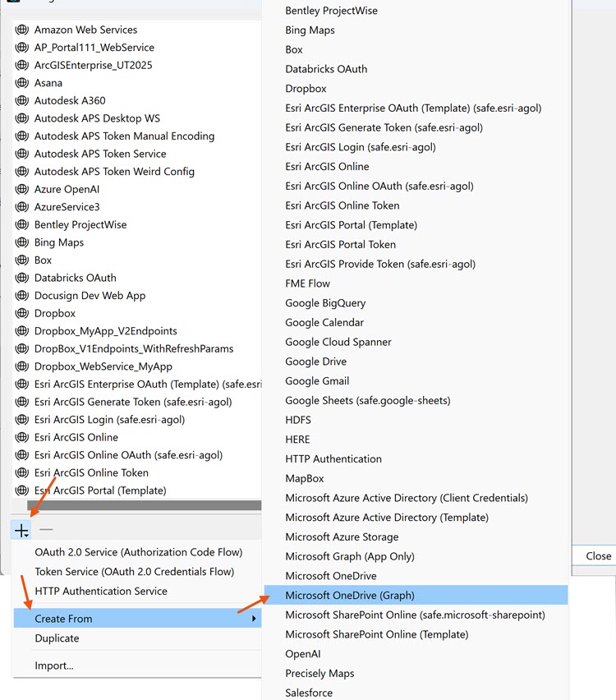Click globe icon beside Autodesk A360
616x700 pixels.
point(22,101)
